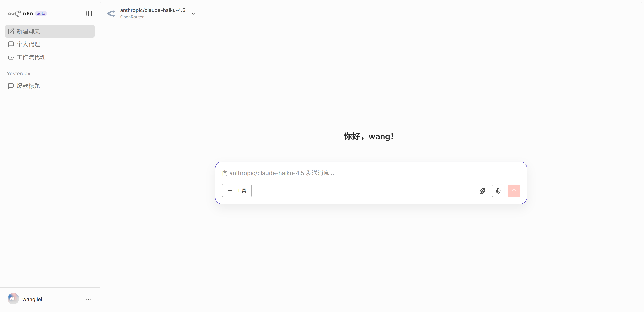Open the 爆款标题 chat history
The height and width of the screenshot is (312, 644).
28,86
